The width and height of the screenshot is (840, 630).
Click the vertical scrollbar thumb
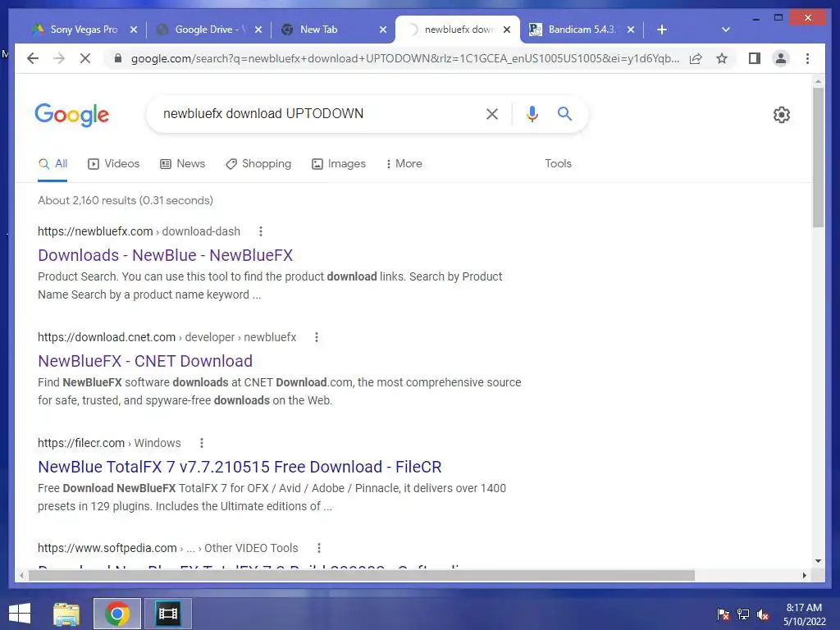pos(818,157)
